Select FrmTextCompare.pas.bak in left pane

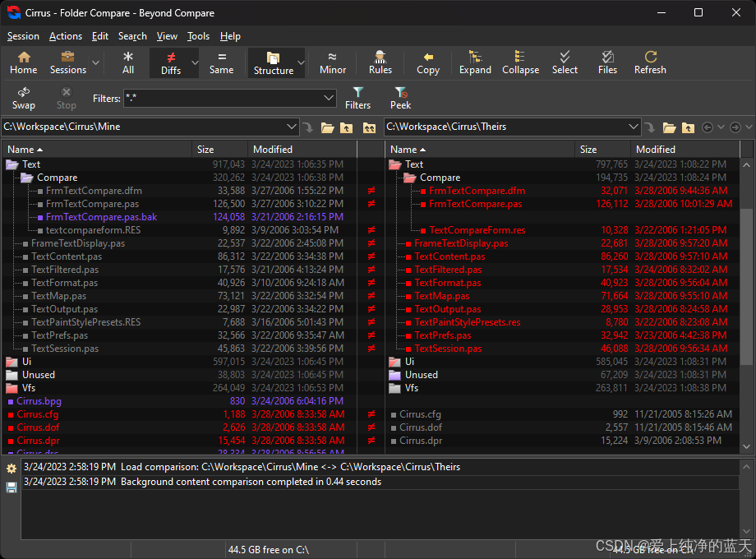[x=101, y=217]
